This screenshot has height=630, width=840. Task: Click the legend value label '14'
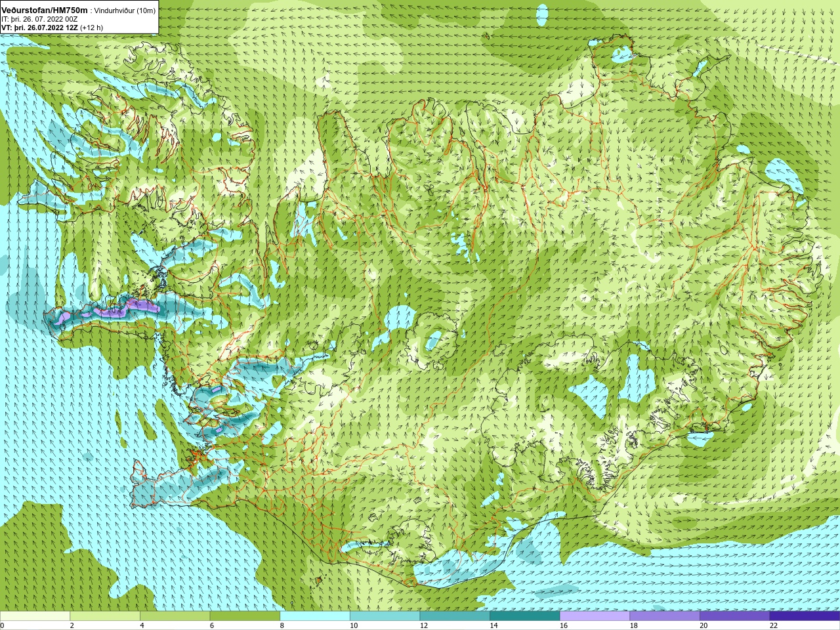point(493,625)
